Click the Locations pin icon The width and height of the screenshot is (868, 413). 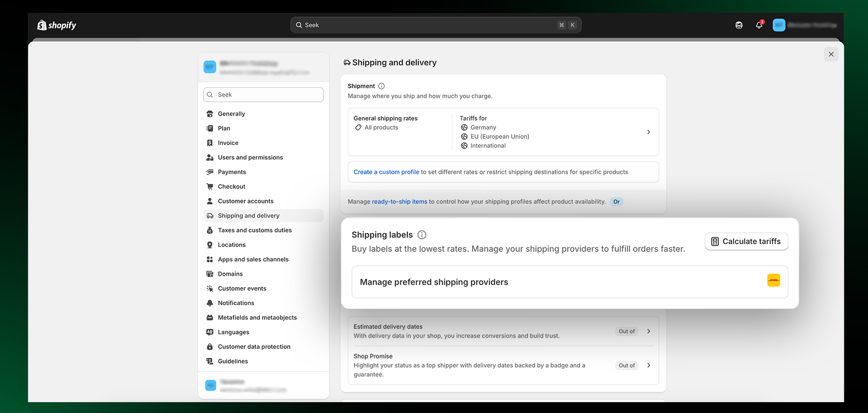(x=210, y=245)
